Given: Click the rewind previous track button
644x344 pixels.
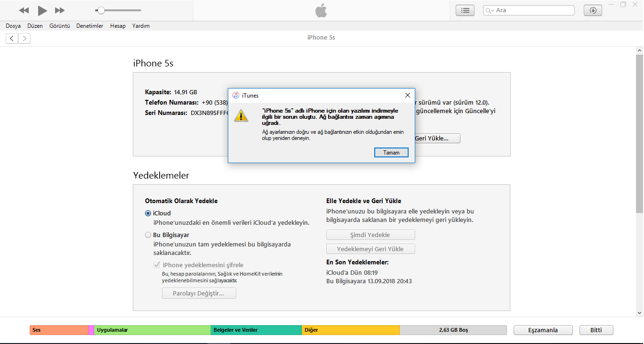Looking at the screenshot, I should (24, 10).
